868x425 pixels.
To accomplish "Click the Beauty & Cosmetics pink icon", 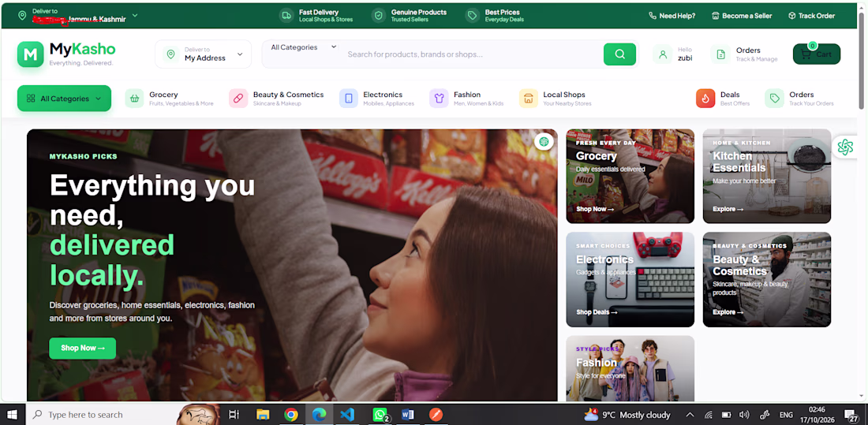I will point(238,99).
